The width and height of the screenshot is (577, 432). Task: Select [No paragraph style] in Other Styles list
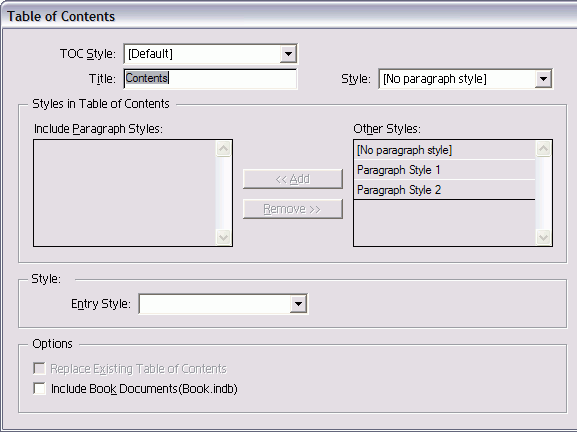point(444,150)
